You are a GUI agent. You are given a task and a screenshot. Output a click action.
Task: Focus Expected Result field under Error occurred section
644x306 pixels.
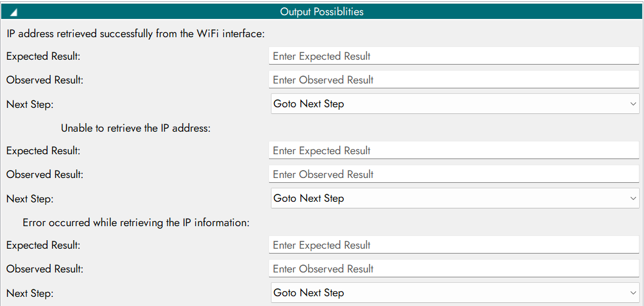(453, 245)
